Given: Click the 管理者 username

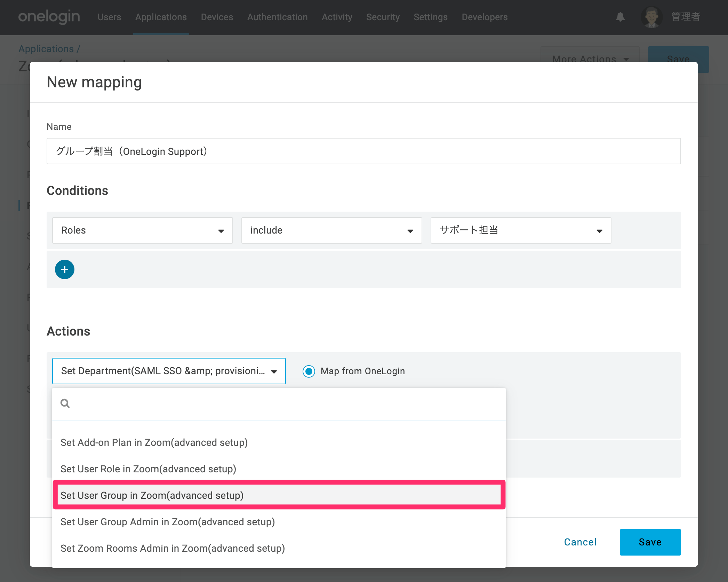Looking at the screenshot, I should point(686,17).
